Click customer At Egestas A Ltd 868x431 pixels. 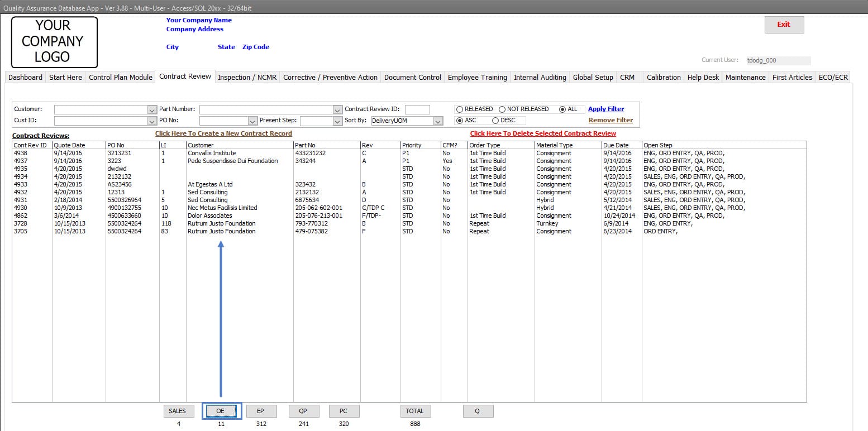click(210, 184)
